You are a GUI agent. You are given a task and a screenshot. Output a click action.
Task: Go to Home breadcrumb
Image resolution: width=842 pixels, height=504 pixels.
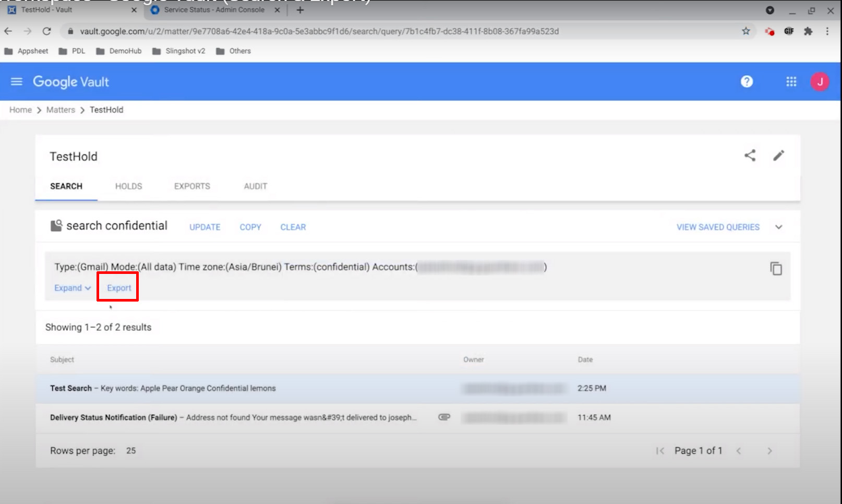20,110
